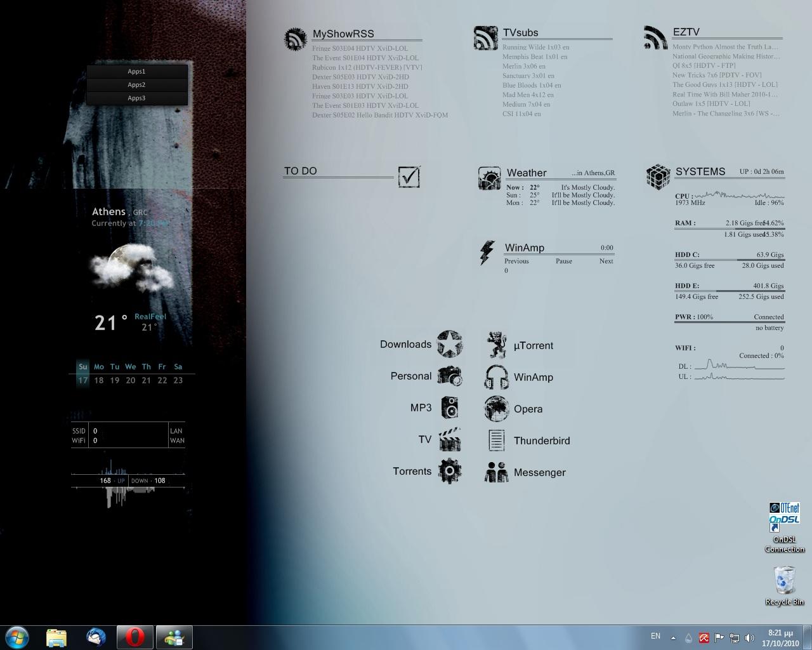Open the Apps1 menu
This screenshot has width=812, height=650.
[x=136, y=71]
